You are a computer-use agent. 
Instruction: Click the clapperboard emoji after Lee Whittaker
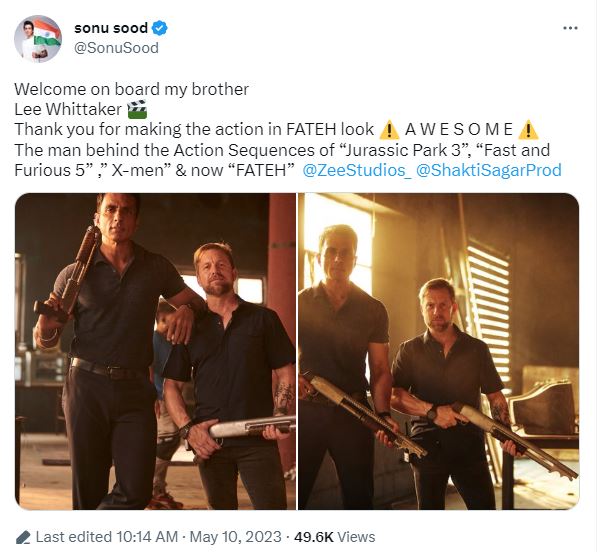[138, 109]
